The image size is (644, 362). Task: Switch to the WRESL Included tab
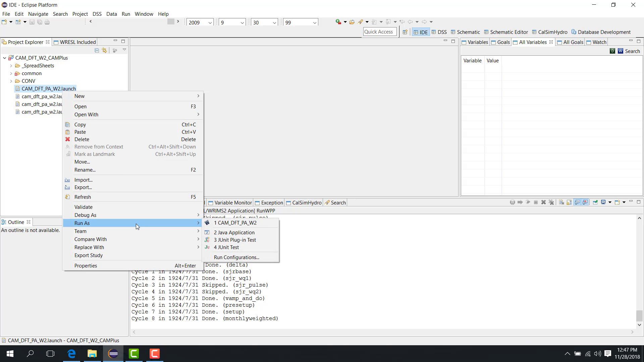(75, 42)
